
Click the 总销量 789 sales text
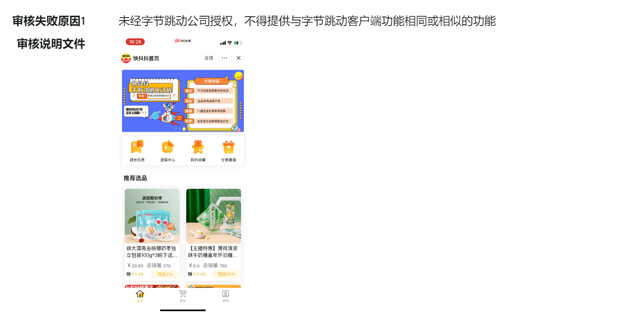(x=215, y=266)
